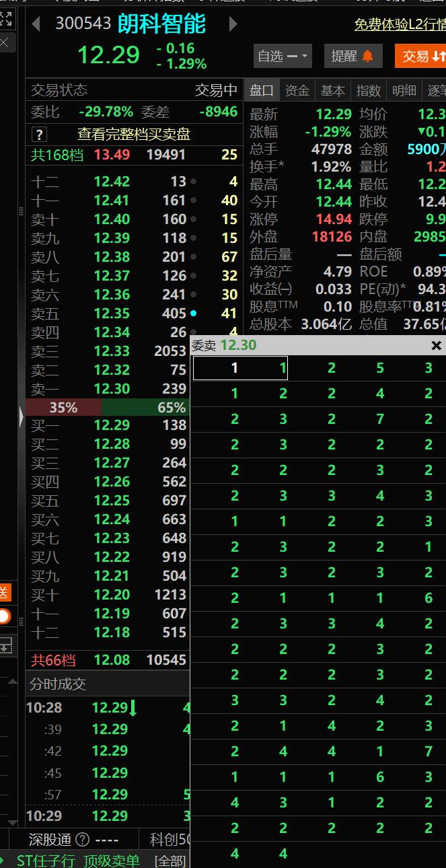Screen dimensions: 446x868
Task: Open 免费体验L2行情 link
Action: (x=400, y=25)
